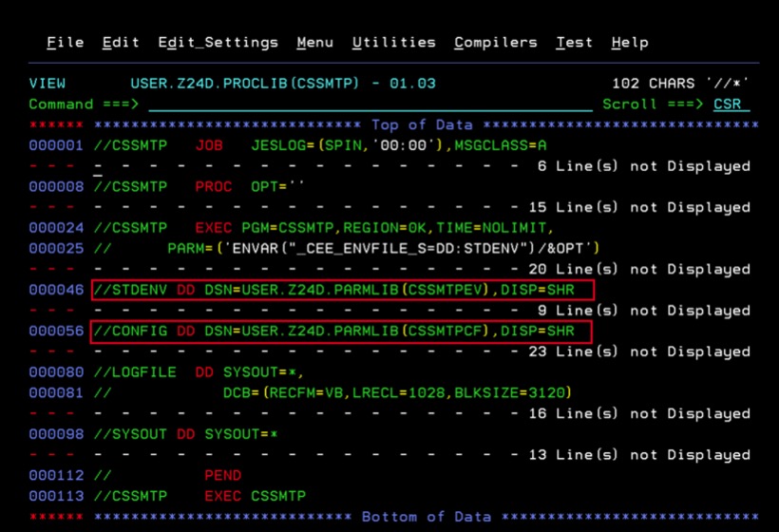Open the Compilers menu
The image size is (779, 532).
point(496,43)
